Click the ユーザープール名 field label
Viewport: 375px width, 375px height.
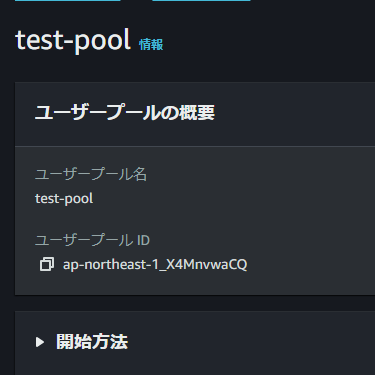(x=91, y=174)
